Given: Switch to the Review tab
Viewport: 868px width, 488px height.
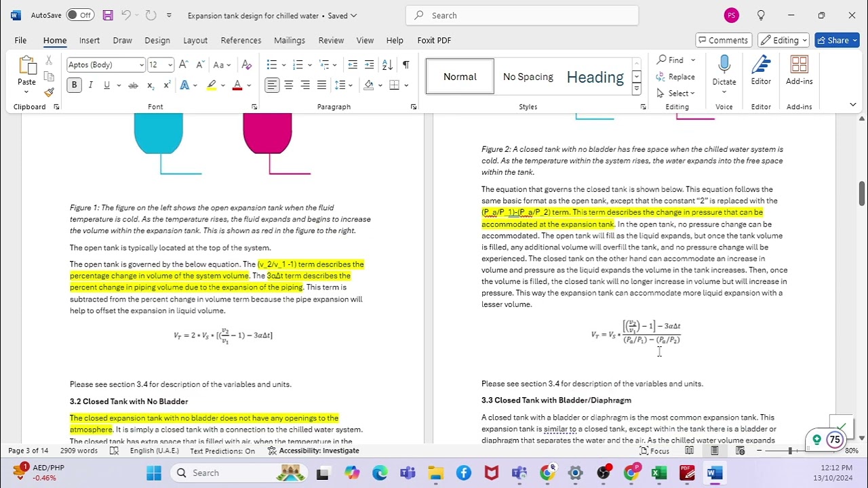Looking at the screenshot, I should click(331, 40).
